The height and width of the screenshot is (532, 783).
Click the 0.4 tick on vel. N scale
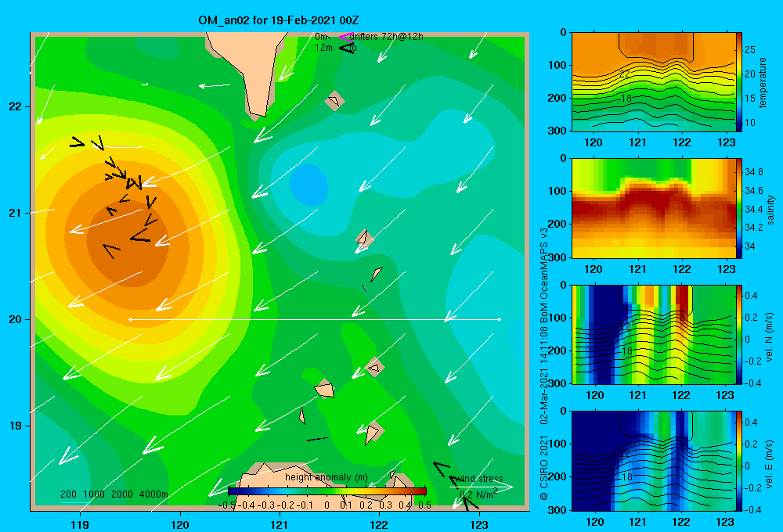(751, 296)
